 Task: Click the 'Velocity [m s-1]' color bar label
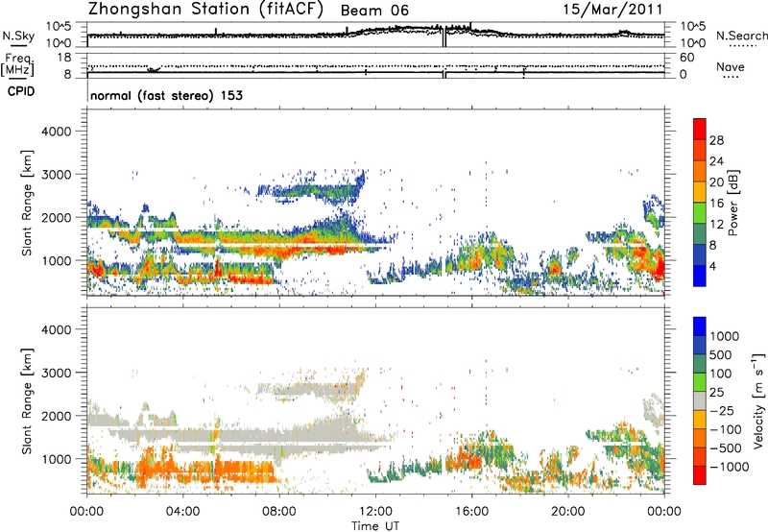click(758, 400)
